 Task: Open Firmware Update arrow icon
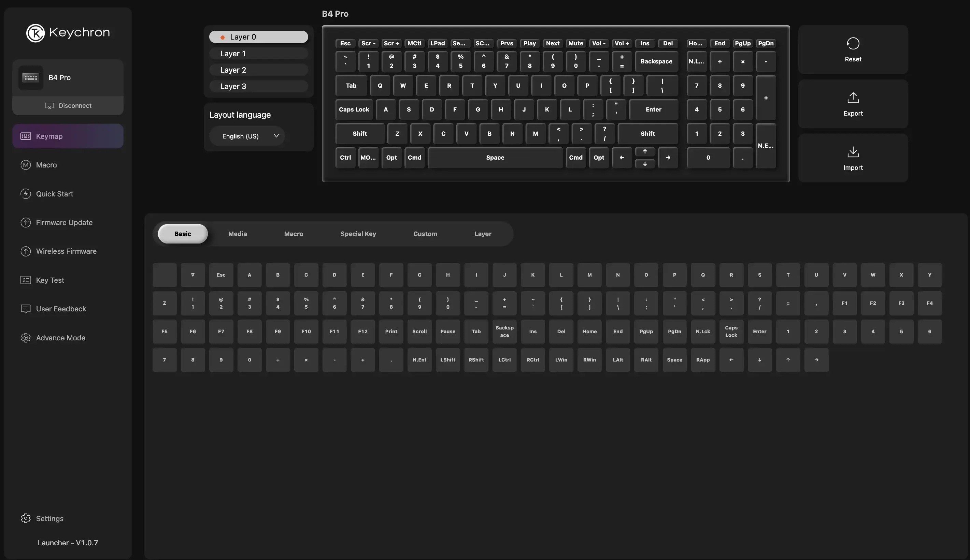(x=25, y=222)
